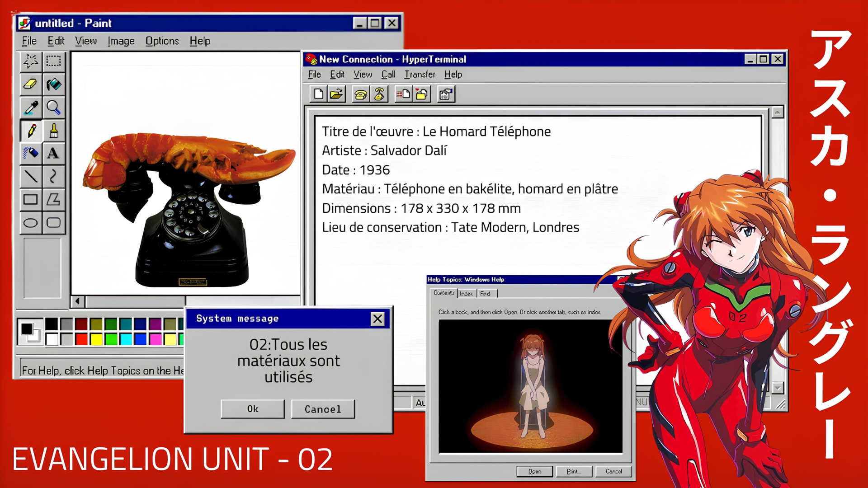Screen dimensions: 868x488
Task: Pick the magenta palette swatch in Paint
Action: [156, 339]
